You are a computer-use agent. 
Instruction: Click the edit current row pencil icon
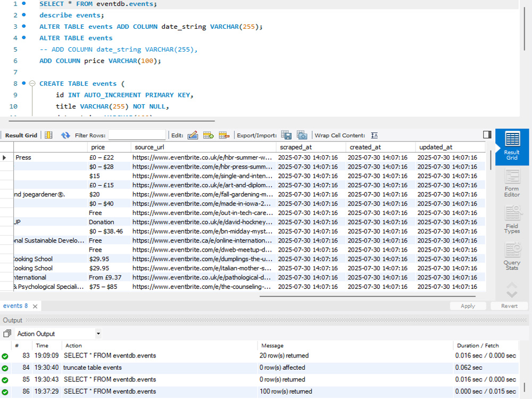click(193, 135)
